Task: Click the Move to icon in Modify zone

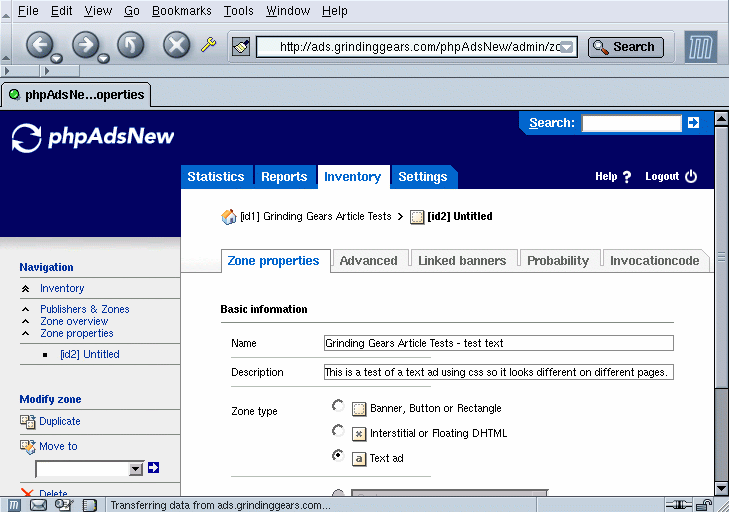Action: click(27, 446)
